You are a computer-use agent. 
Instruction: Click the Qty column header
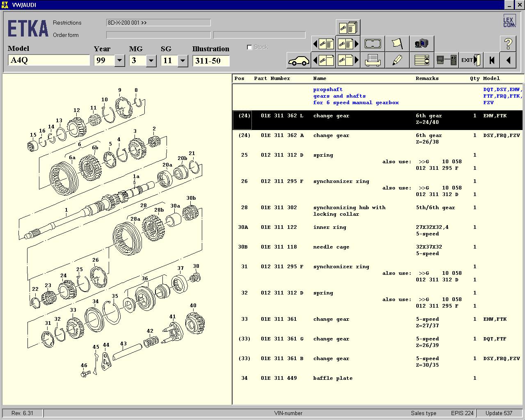(x=475, y=78)
